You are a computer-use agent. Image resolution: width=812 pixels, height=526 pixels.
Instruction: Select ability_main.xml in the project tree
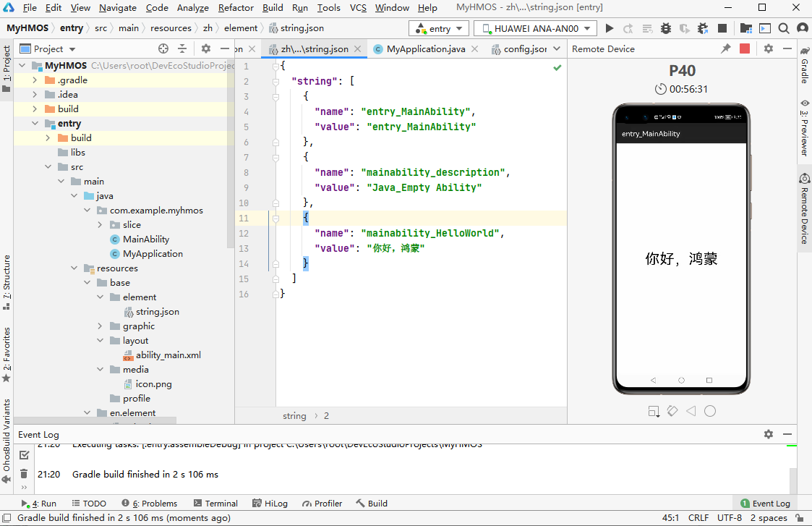coord(168,355)
